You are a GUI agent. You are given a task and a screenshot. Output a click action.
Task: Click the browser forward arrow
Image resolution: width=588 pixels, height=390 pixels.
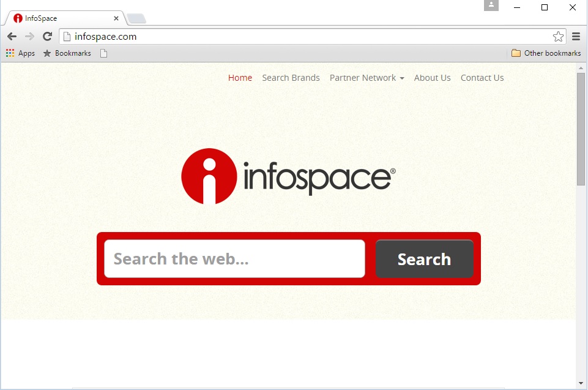(29, 36)
